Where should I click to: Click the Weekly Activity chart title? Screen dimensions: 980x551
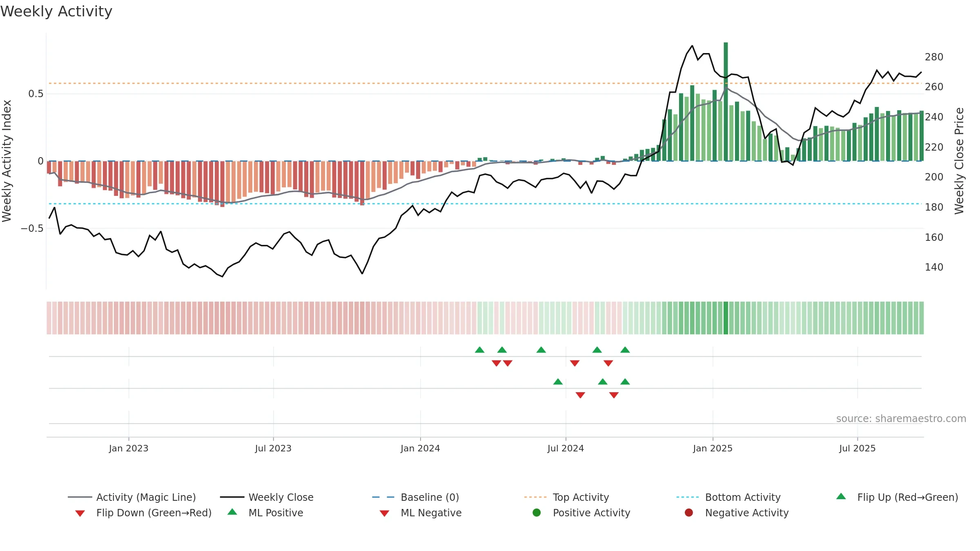[x=56, y=11]
